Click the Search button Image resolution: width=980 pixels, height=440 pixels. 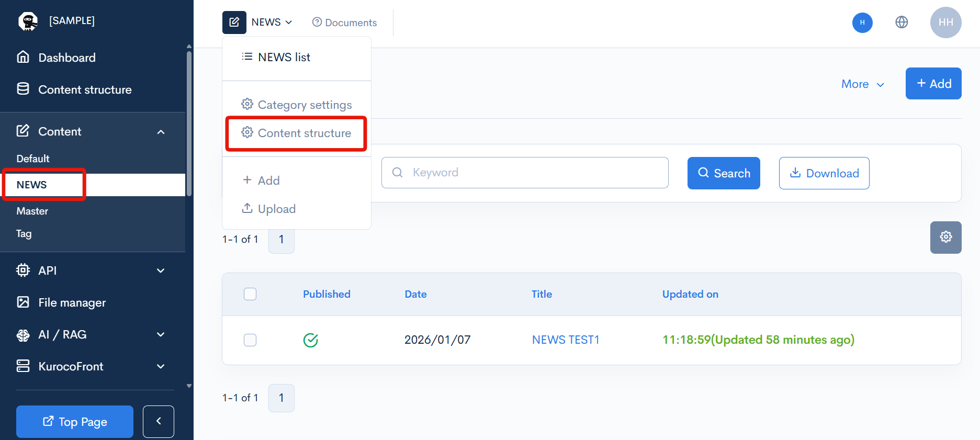click(724, 173)
